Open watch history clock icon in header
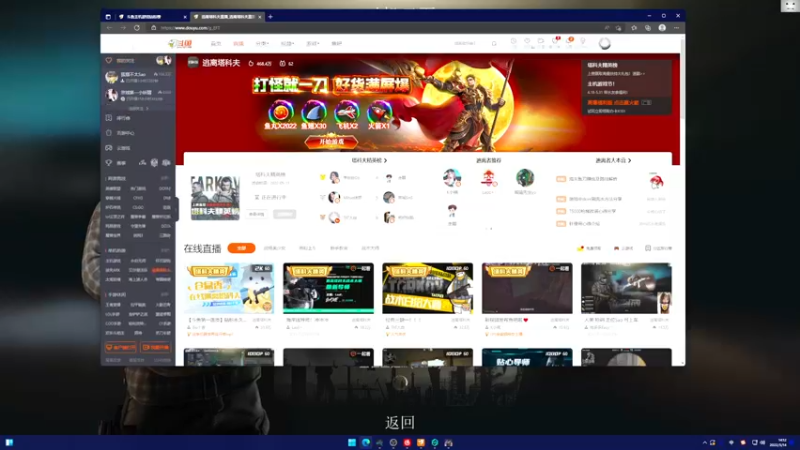800x450 pixels. (x=513, y=42)
